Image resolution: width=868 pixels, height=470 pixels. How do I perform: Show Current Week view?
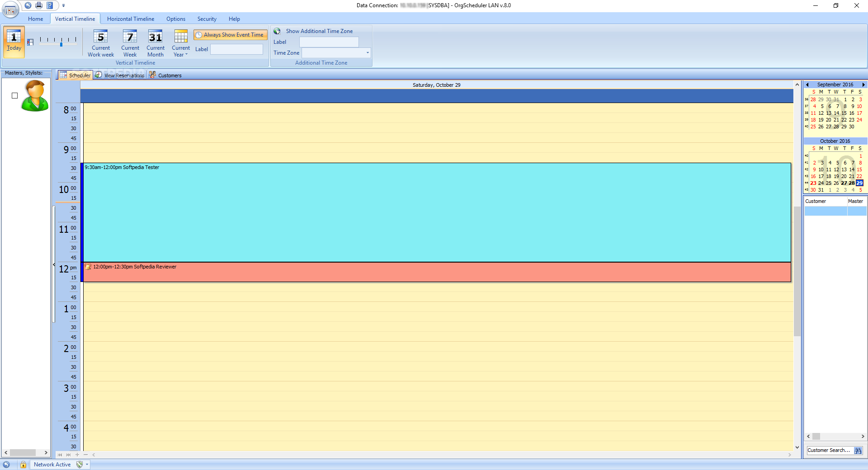pyautogui.click(x=130, y=43)
